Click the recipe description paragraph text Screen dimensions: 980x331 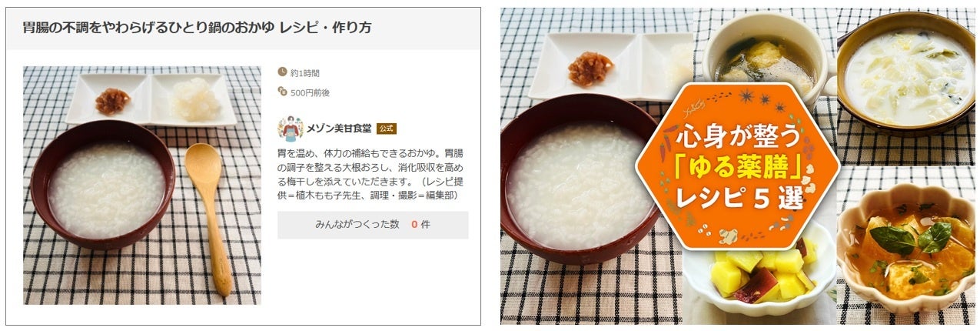tap(372, 174)
